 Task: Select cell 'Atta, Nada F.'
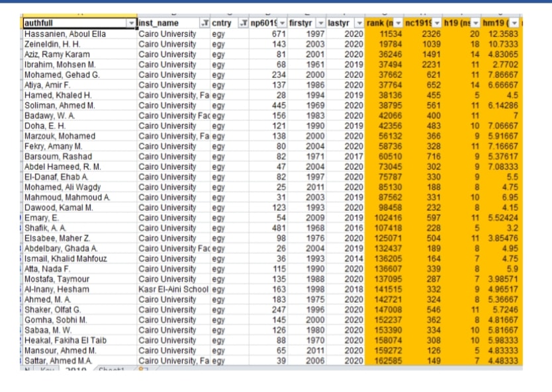click(x=79, y=269)
